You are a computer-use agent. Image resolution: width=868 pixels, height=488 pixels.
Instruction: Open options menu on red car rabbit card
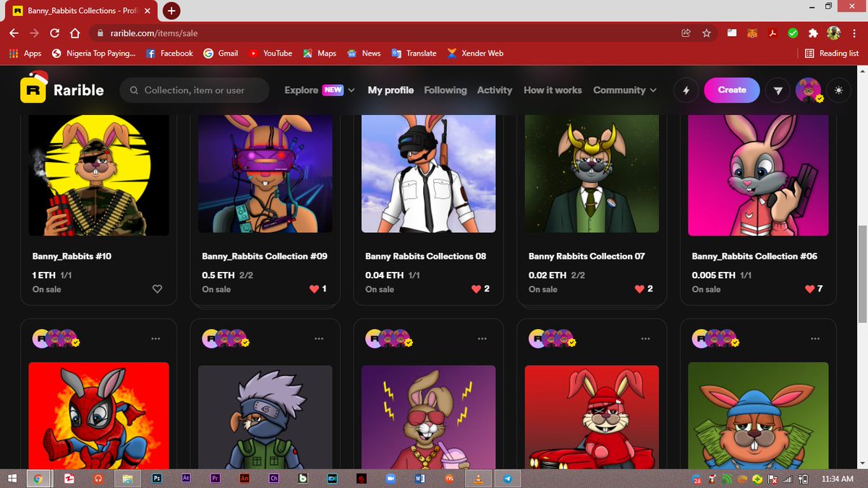(x=646, y=338)
